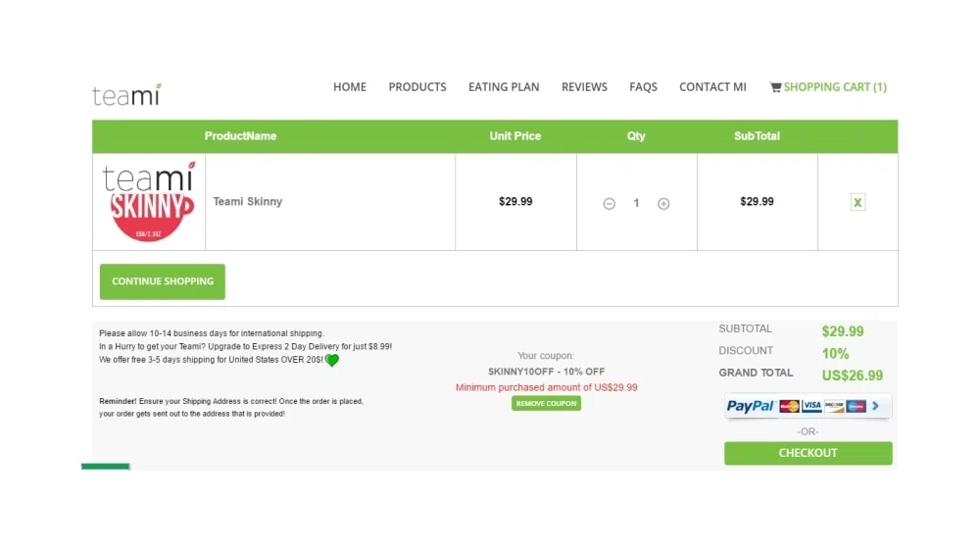Open SHOPPING CART (1) link

coord(835,87)
